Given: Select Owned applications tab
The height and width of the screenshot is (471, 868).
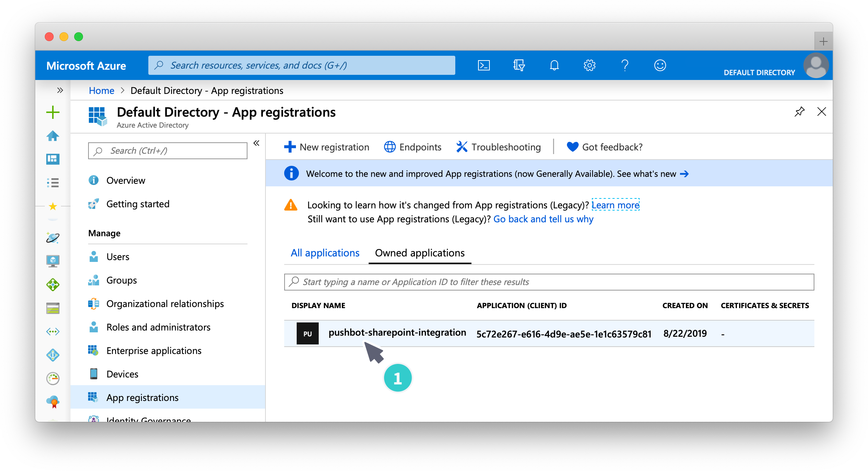Looking at the screenshot, I should tap(420, 253).
